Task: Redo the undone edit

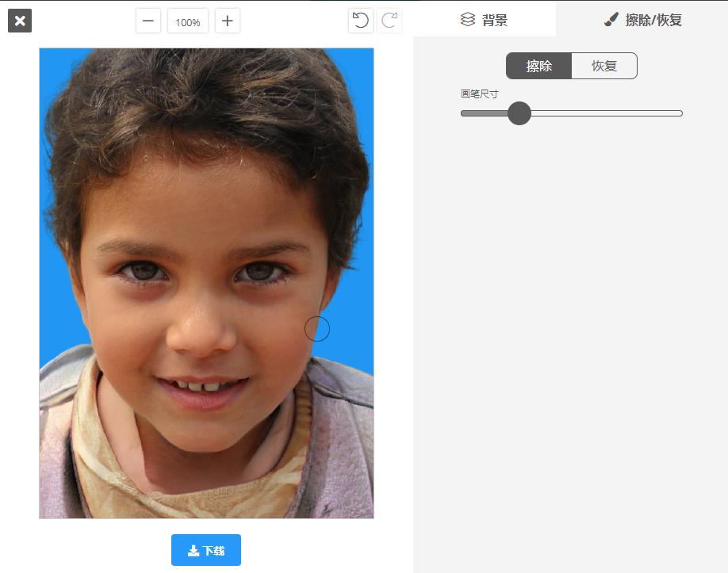Action: (389, 21)
